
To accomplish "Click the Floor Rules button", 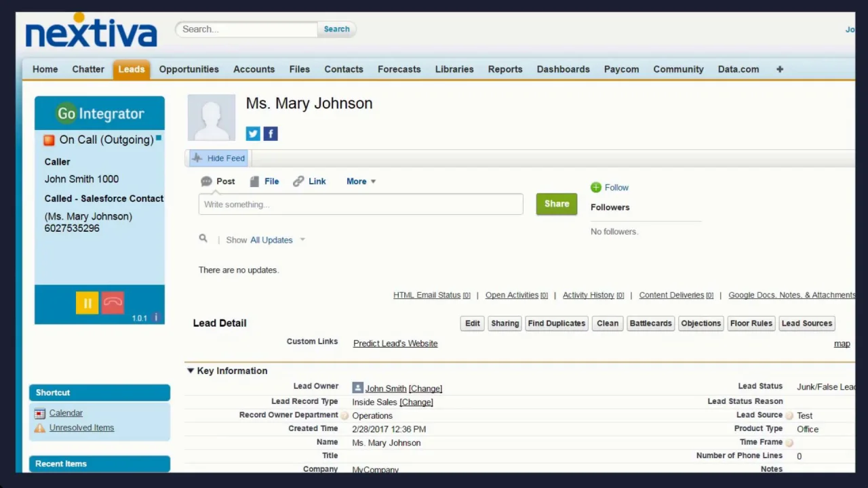I will tap(751, 323).
